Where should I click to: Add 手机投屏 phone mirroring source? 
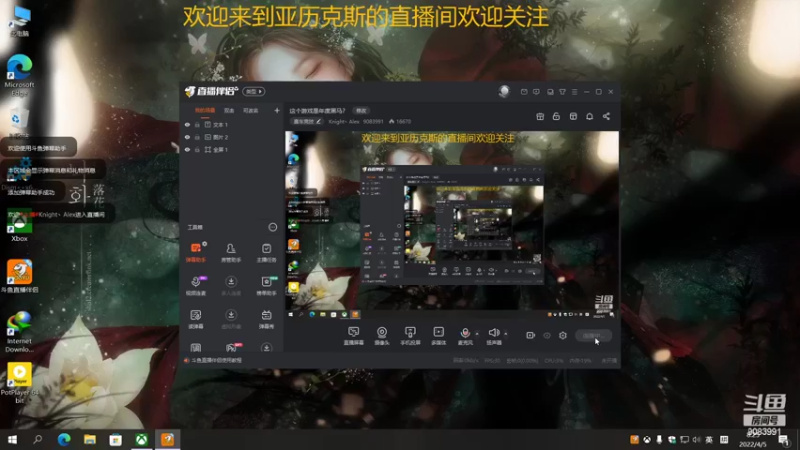pos(410,336)
